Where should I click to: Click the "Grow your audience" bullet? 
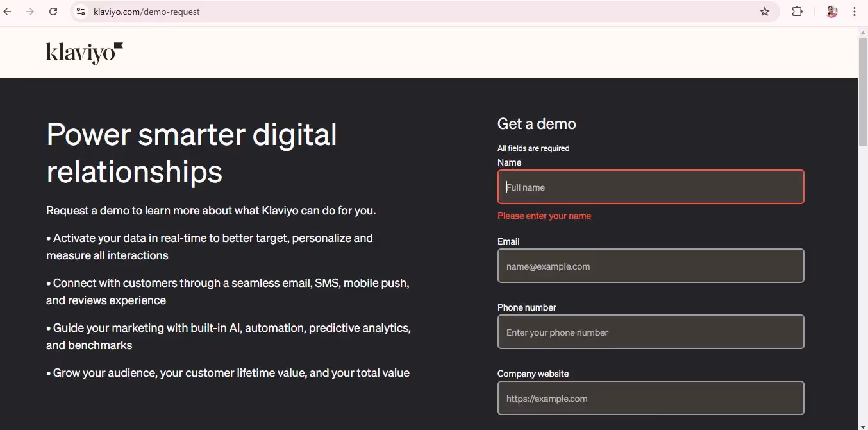(228, 373)
